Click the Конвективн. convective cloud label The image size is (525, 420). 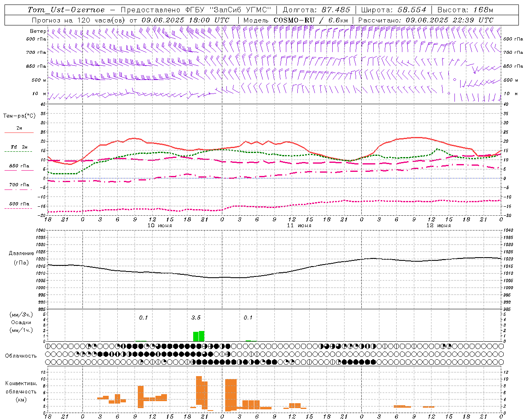pyautogui.click(x=21, y=383)
